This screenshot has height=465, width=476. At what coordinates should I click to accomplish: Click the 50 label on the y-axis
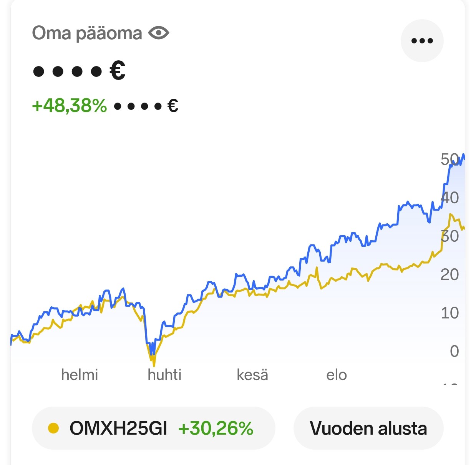449,159
